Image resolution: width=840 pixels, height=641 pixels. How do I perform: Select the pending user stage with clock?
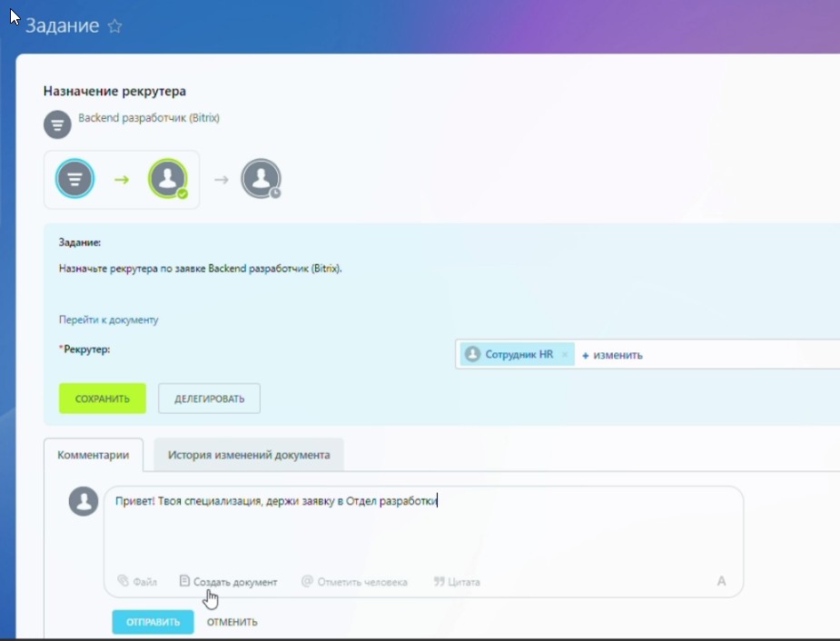click(x=261, y=178)
